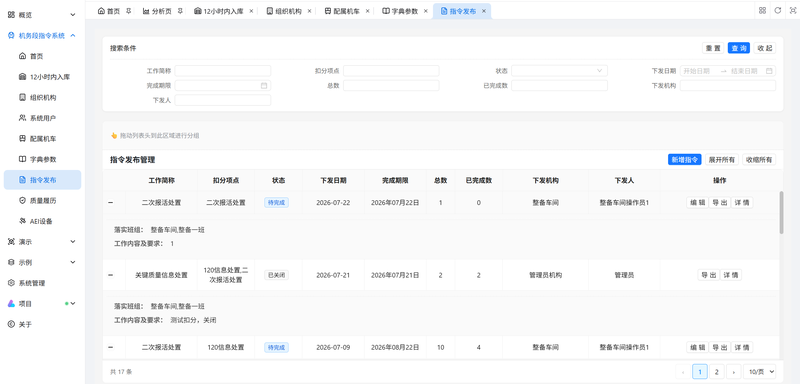The image size is (800, 384).
Task: Open 系统管理 in the sidebar
Action: [x=42, y=283]
